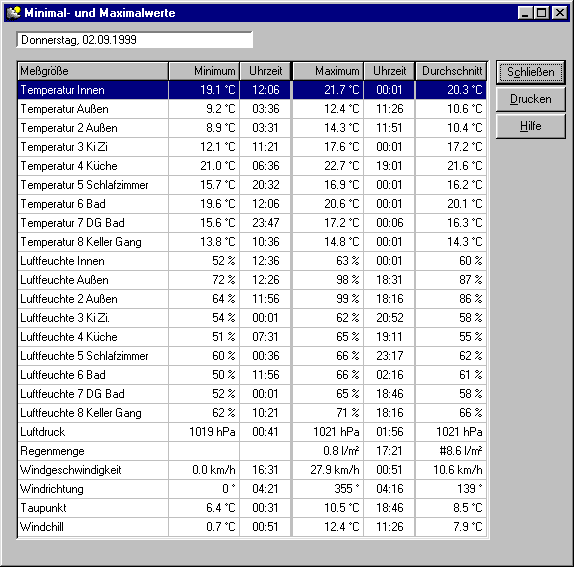Click the #8.6 l/m² rain average cell
The image size is (574, 567).
(451, 452)
